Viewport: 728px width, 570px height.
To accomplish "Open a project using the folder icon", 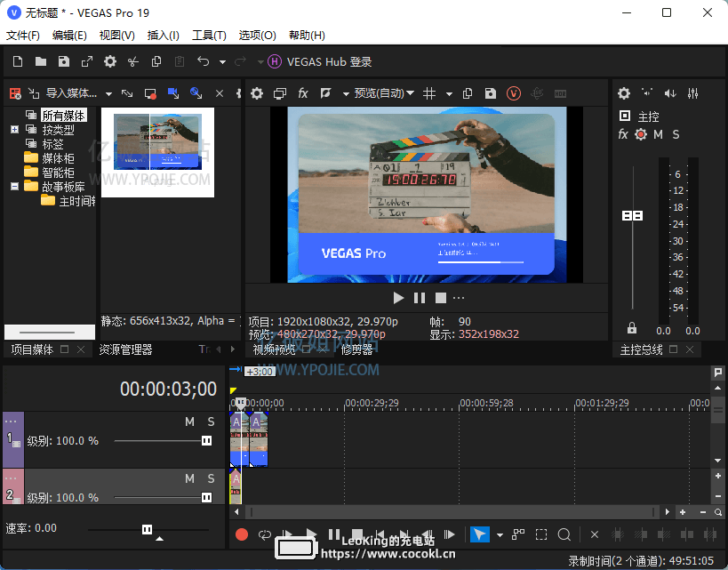I will [41, 61].
